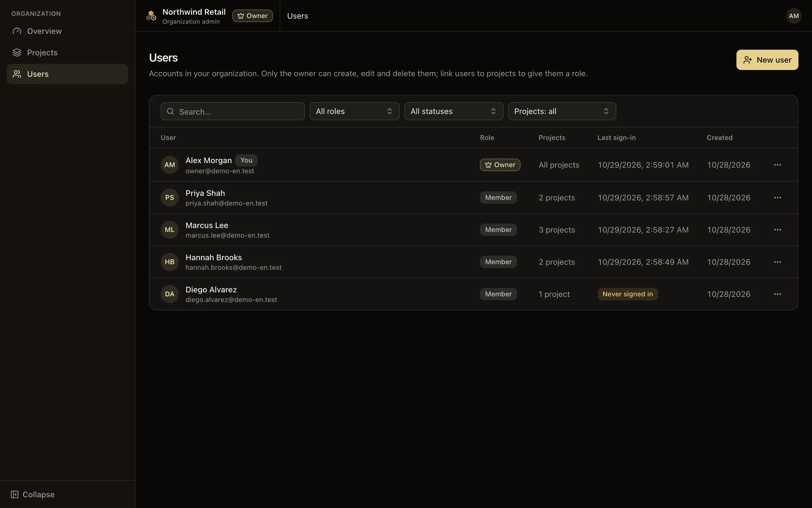Click the Owner role badge for Alex Morgan
The image size is (812, 508).
click(500, 165)
